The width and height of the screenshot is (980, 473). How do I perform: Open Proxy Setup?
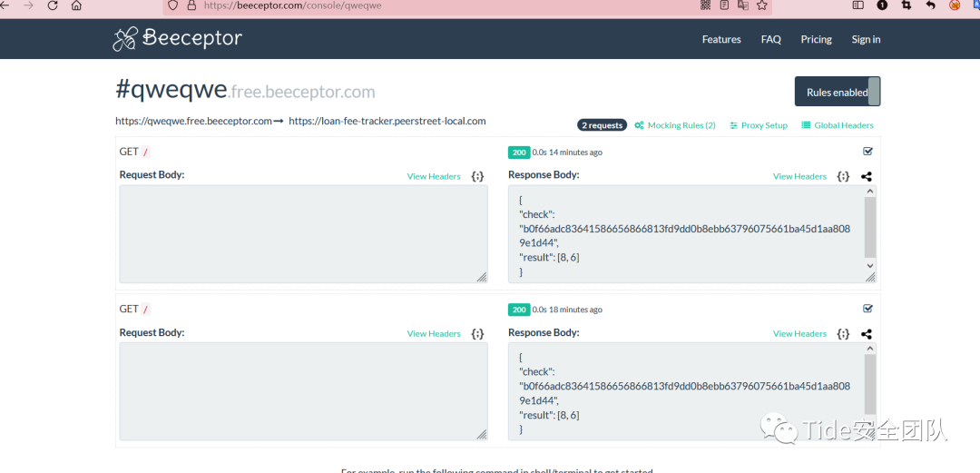click(758, 125)
